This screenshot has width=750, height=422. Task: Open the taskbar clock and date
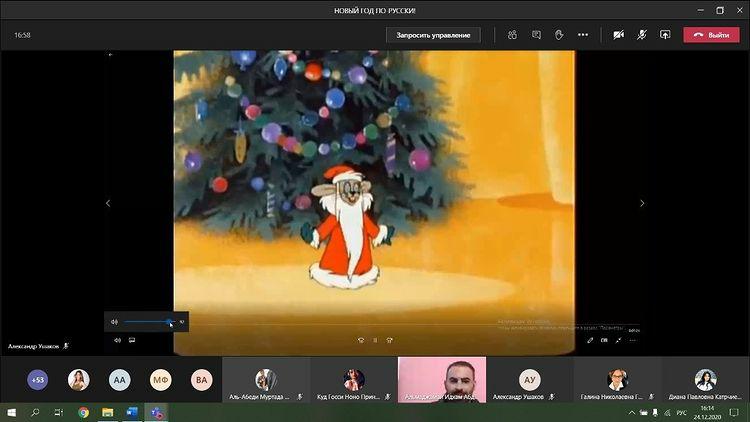(x=707, y=412)
